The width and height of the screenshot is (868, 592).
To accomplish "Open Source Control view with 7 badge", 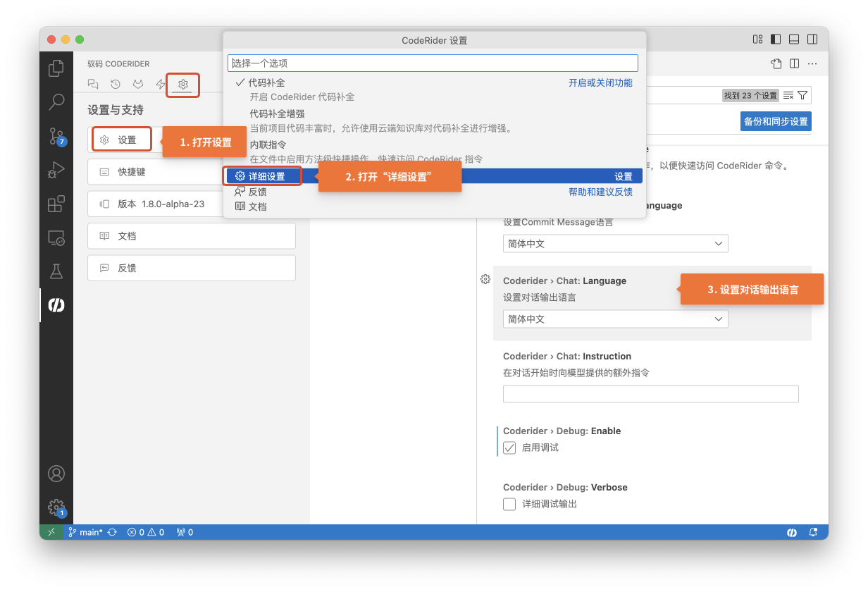I will tap(56, 136).
